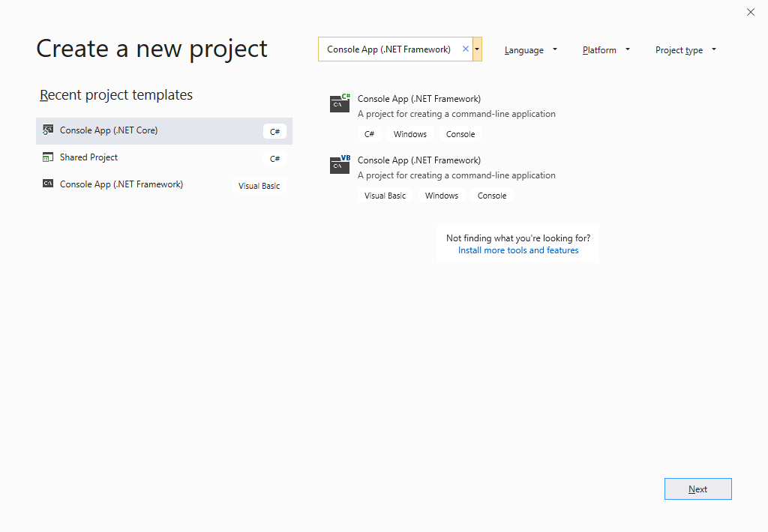Click the Console tag on the Visual Basic template
The image size is (768, 532).
click(x=491, y=195)
